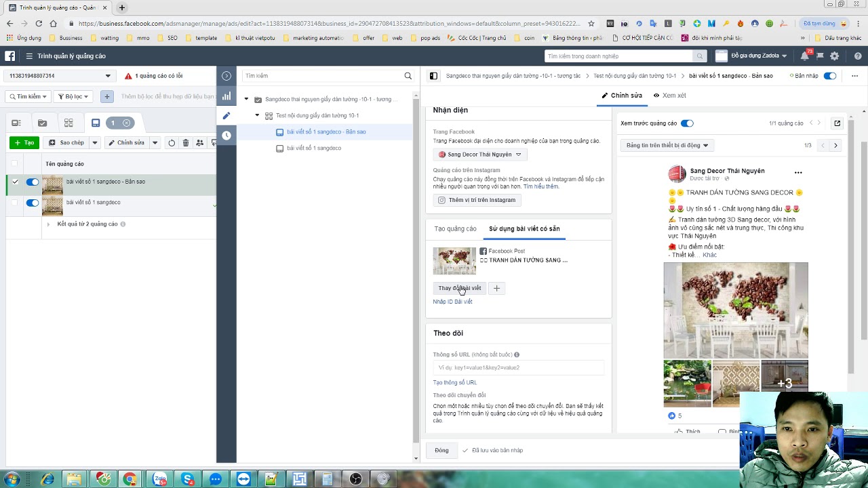Switch to the ad sets grid tab icon
Viewport: 868px width, 488px height.
[68, 123]
